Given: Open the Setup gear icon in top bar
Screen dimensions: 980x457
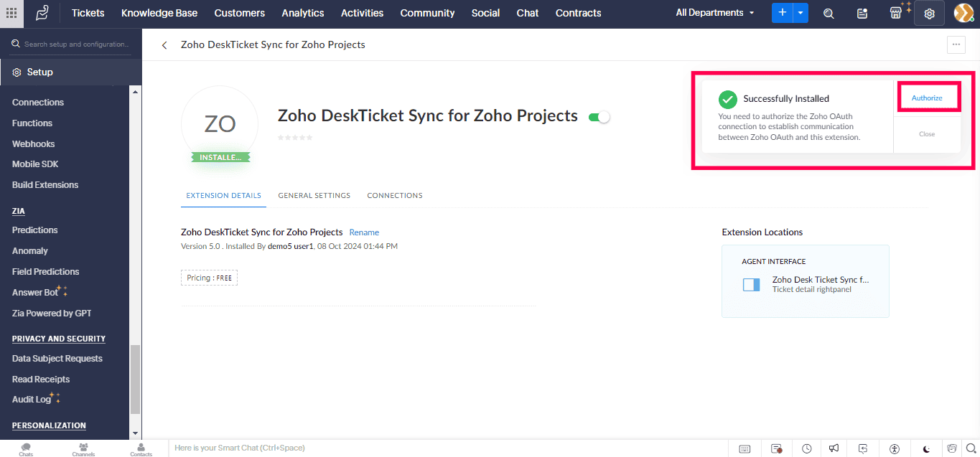Looking at the screenshot, I should [929, 14].
